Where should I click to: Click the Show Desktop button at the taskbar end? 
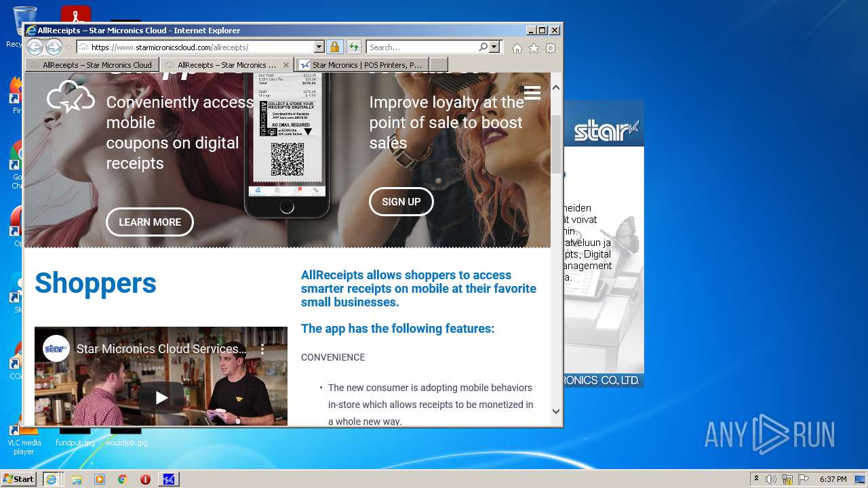point(860,479)
